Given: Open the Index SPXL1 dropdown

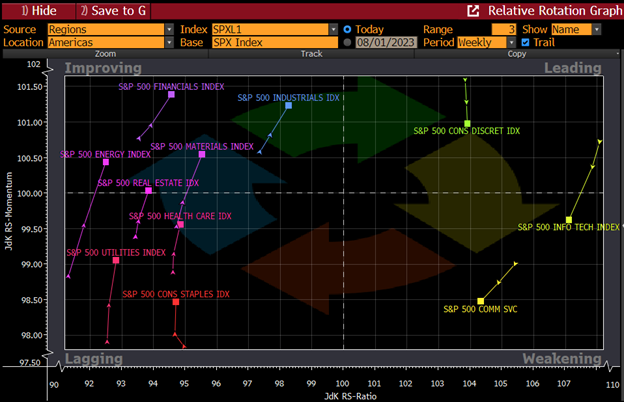Looking at the screenshot, I should [x=333, y=29].
